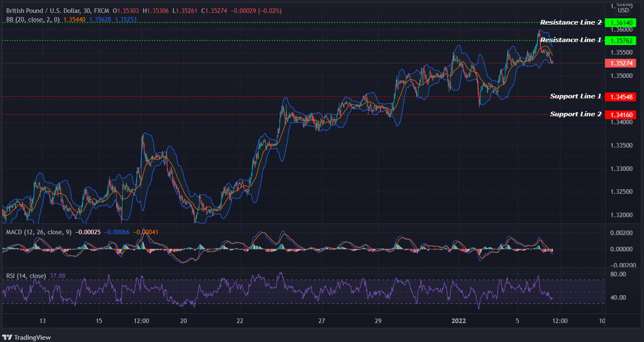The height and width of the screenshot is (342, 644).
Task: Select the USD currency button on price scale
Action: point(622,10)
